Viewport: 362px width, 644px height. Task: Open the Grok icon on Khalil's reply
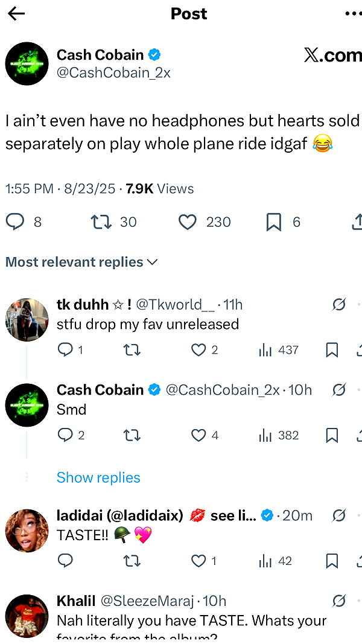(x=339, y=601)
